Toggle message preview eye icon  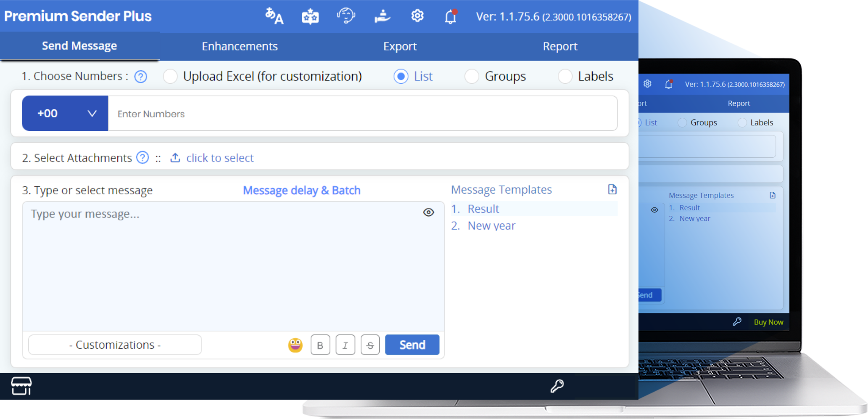click(x=428, y=212)
